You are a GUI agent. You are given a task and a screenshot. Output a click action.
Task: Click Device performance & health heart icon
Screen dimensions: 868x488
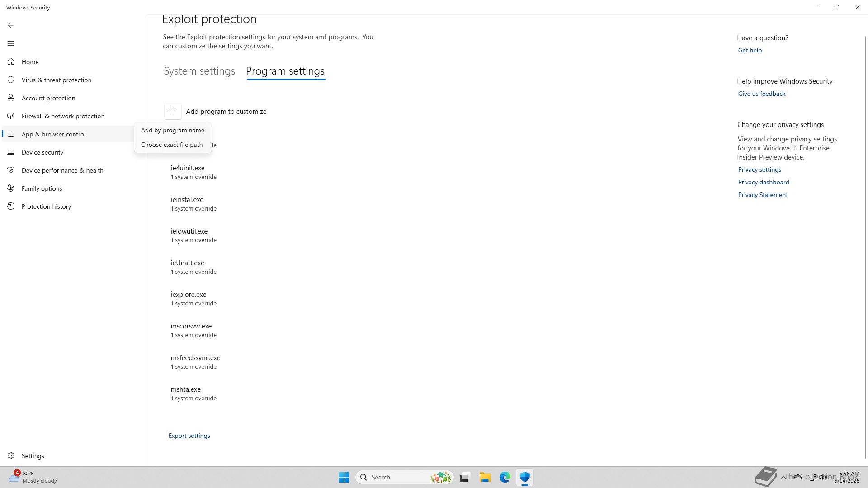coord(11,170)
